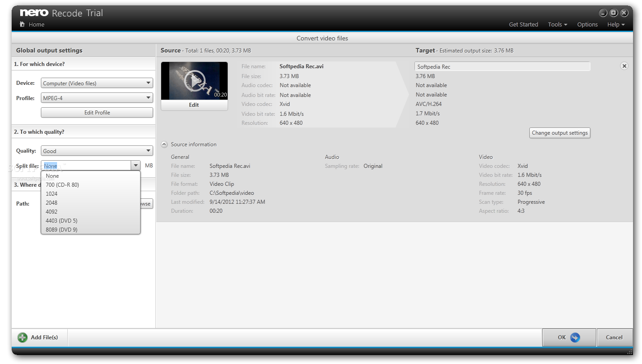
Task: Click the target bit rate 1.7 Mbit/s
Action: point(428,114)
